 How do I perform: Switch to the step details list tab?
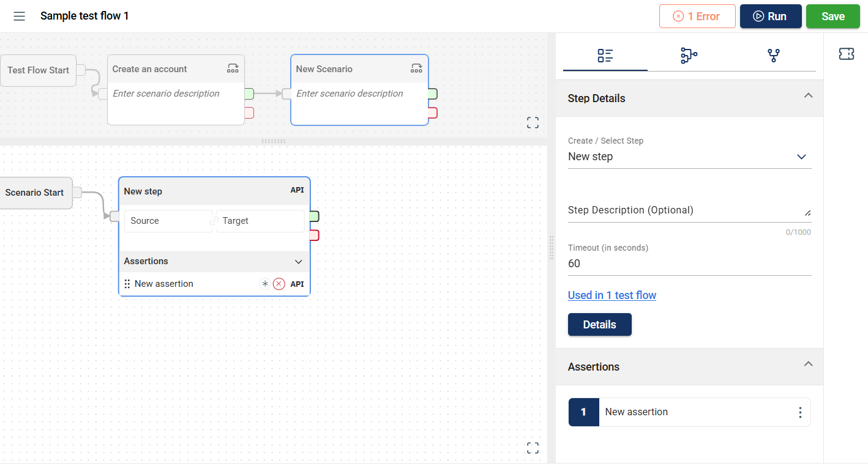(x=605, y=56)
